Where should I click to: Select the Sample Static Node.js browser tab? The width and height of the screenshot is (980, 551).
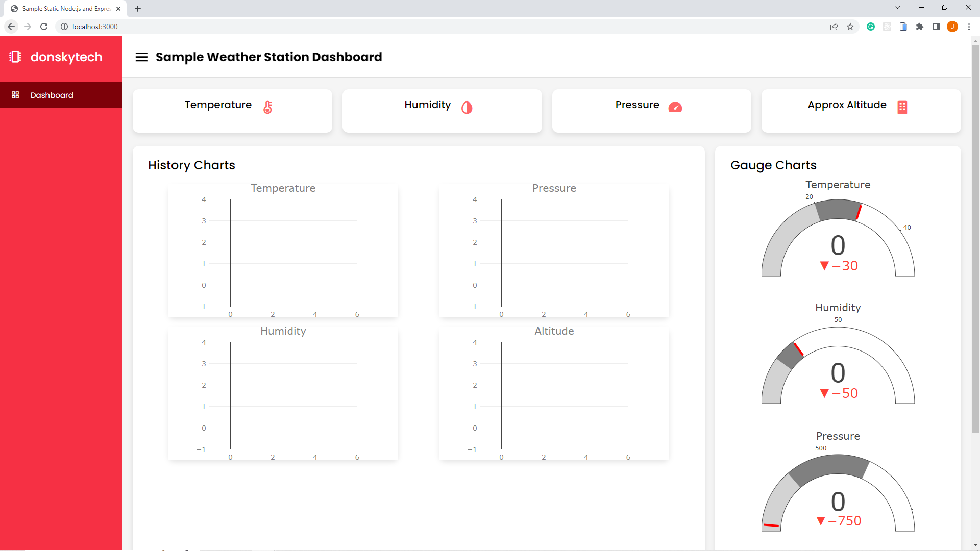click(x=65, y=9)
